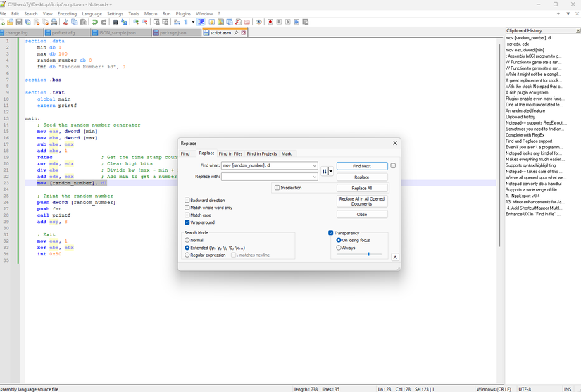Select Regular expression search mode
This screenshot has height=392, width=581.
(x=187, y=255)
